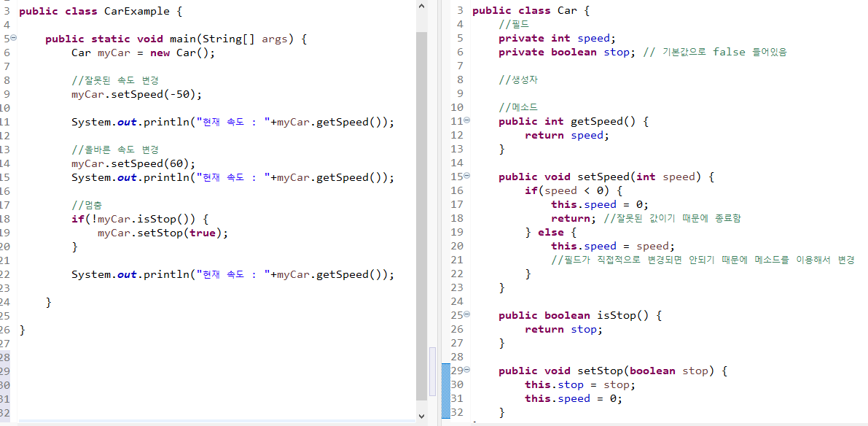Click the down arrow of CarExample editor scrollbar
This screenshot has height=426, width=868.
pos(421,416)
